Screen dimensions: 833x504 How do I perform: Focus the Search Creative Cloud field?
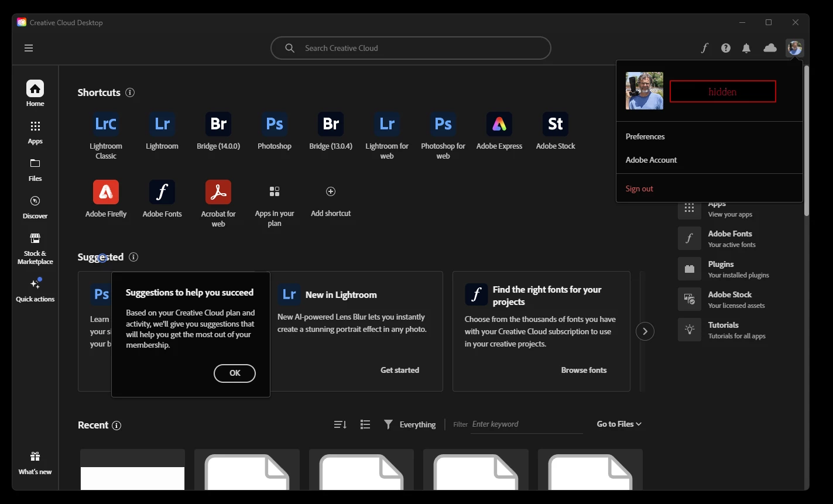pos(411,48)
